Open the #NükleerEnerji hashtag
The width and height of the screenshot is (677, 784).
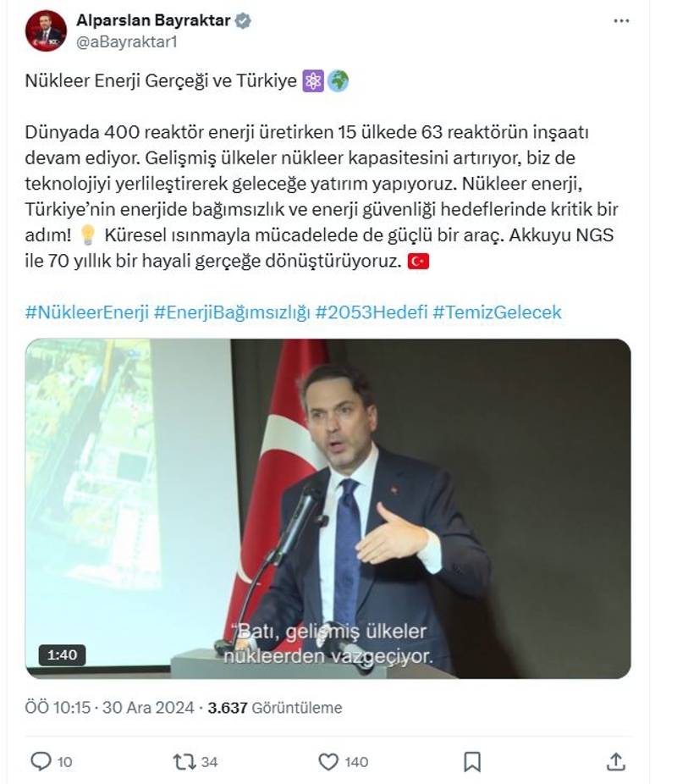[87, 312]
